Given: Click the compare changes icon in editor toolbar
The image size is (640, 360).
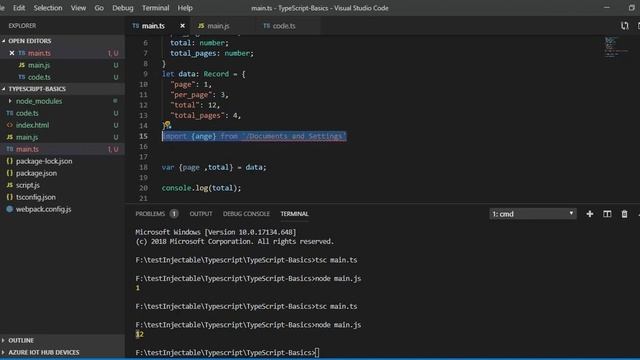Looking at the screenshot, I should 624,26.
